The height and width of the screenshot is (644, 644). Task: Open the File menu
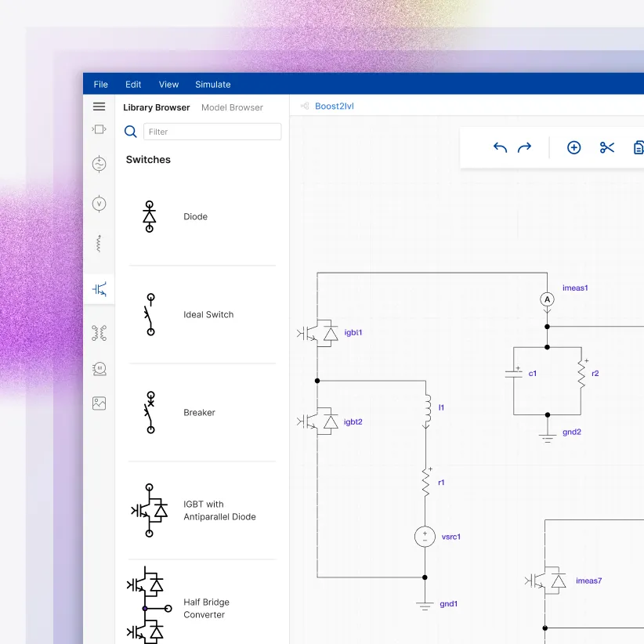point(100,85)
